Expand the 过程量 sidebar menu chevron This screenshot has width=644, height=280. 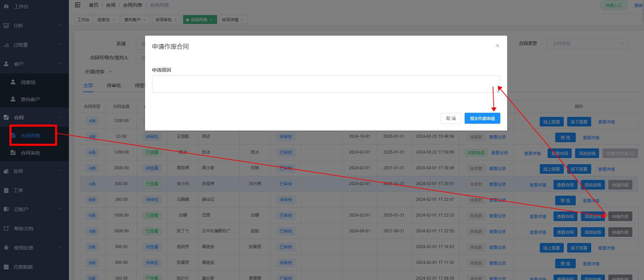(x=60, y=44)
